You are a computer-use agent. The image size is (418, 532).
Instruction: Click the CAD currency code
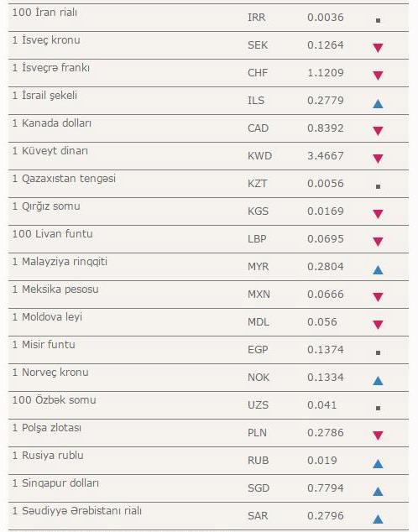point(258,128)
